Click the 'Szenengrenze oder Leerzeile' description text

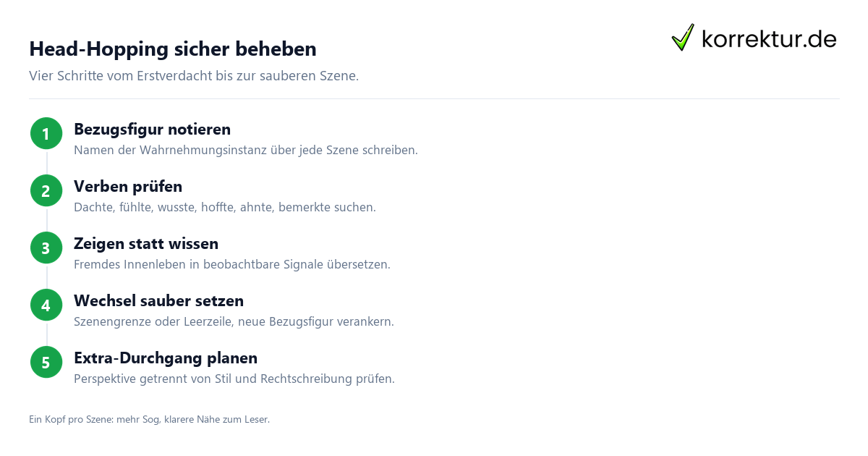point(234,321)
